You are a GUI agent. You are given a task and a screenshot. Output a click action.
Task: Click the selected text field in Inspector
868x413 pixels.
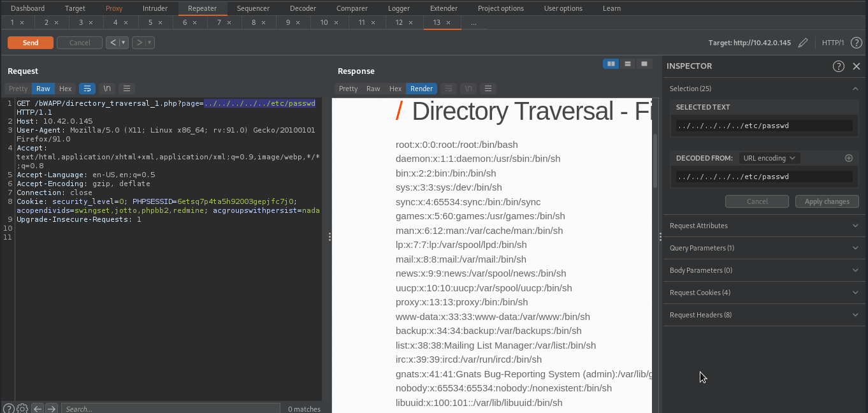[764, 126]
